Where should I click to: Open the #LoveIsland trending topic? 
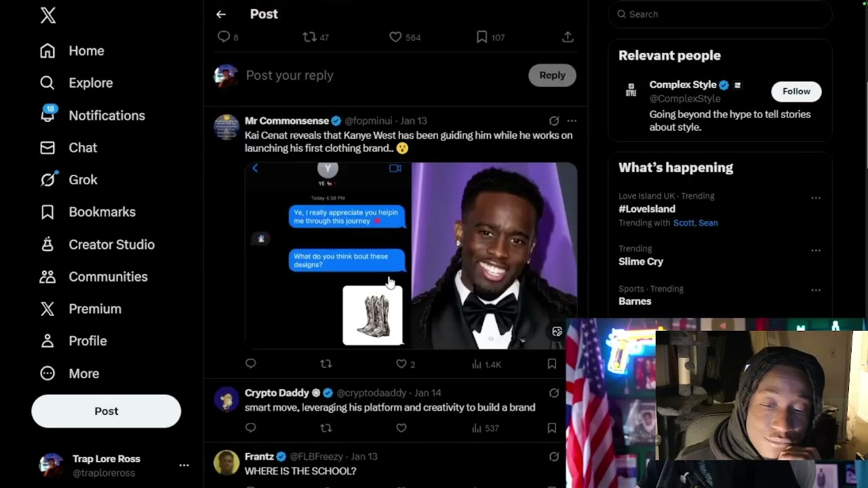coord(647,209)
